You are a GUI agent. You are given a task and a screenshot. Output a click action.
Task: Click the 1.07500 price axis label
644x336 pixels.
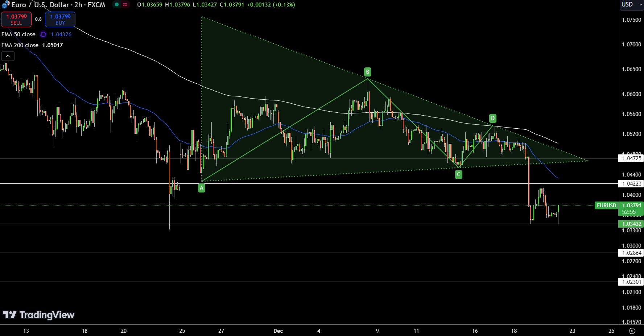[631, 20]
